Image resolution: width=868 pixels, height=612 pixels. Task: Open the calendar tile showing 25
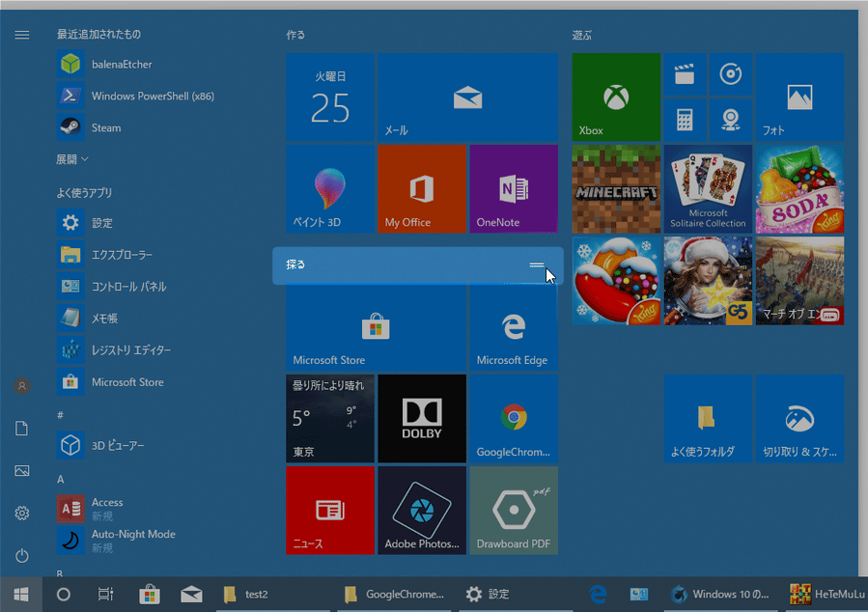coord(330,97)
